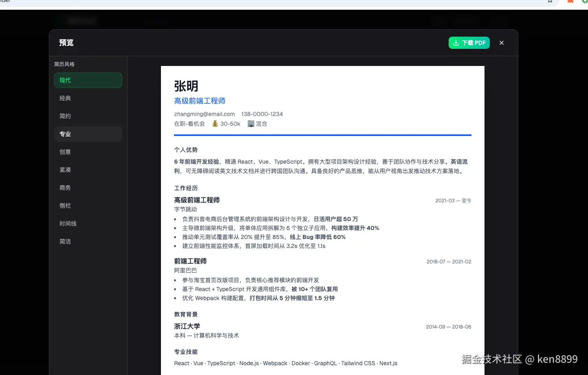
Task: Select the 专业 resume style
Action: 88,134
